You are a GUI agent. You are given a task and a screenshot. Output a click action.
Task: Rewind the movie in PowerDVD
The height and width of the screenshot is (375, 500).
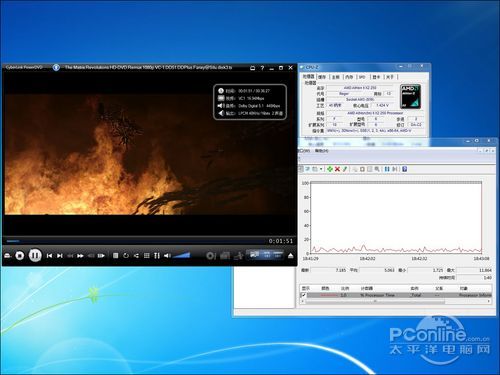click(x=70, y=256)
